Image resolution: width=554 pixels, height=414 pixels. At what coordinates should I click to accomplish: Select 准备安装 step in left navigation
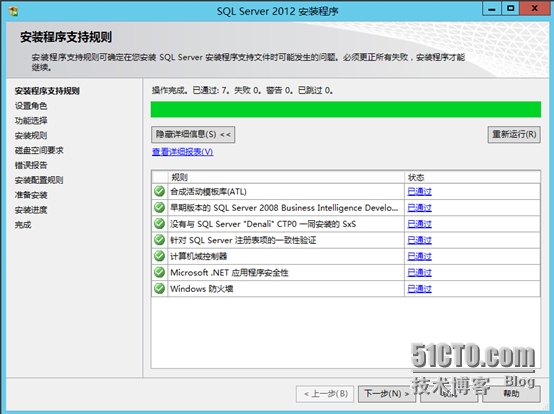(x=31, y=195)
